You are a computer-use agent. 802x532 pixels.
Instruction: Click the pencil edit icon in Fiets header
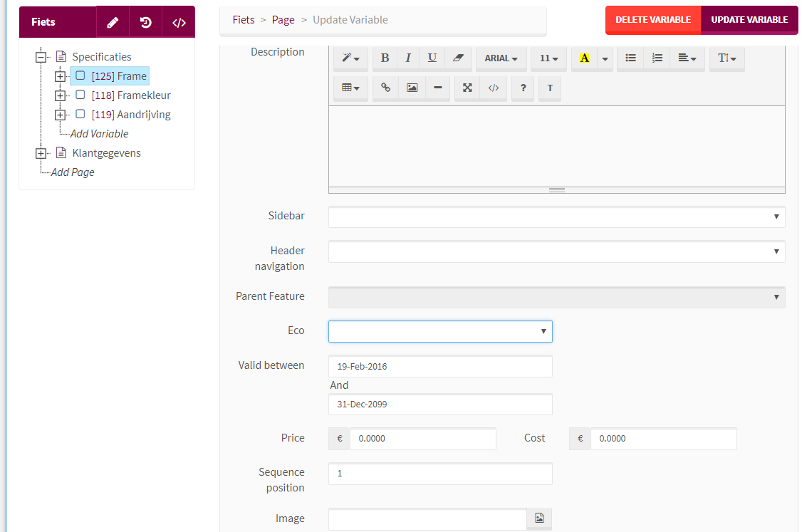point(113,22)
